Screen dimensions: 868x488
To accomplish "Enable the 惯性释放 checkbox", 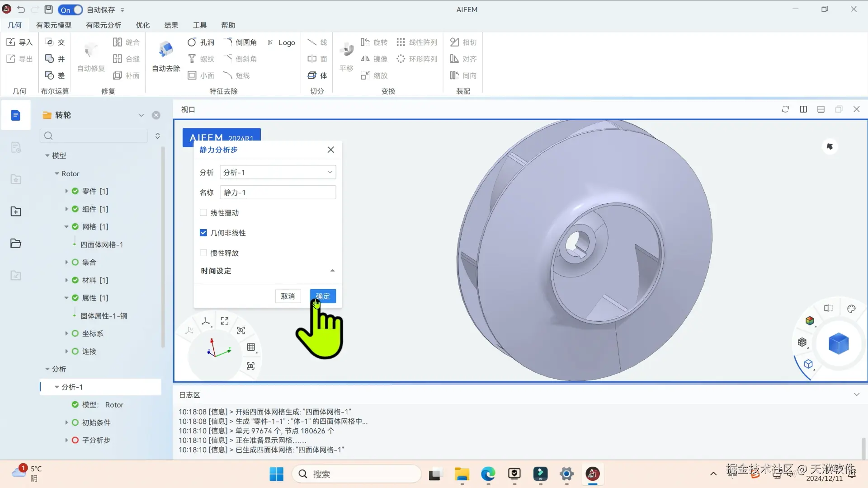I will click(203, 253).
